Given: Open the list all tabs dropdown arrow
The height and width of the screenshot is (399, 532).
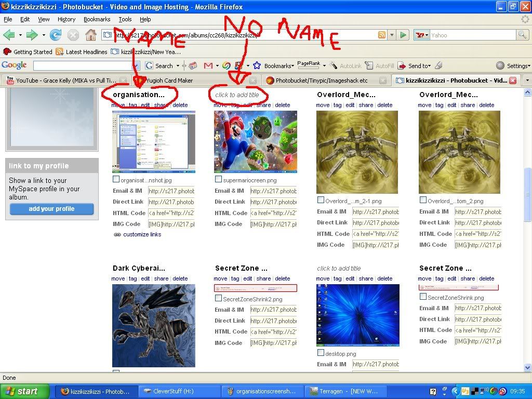Looking at the screenshot, I should point(527,81).
